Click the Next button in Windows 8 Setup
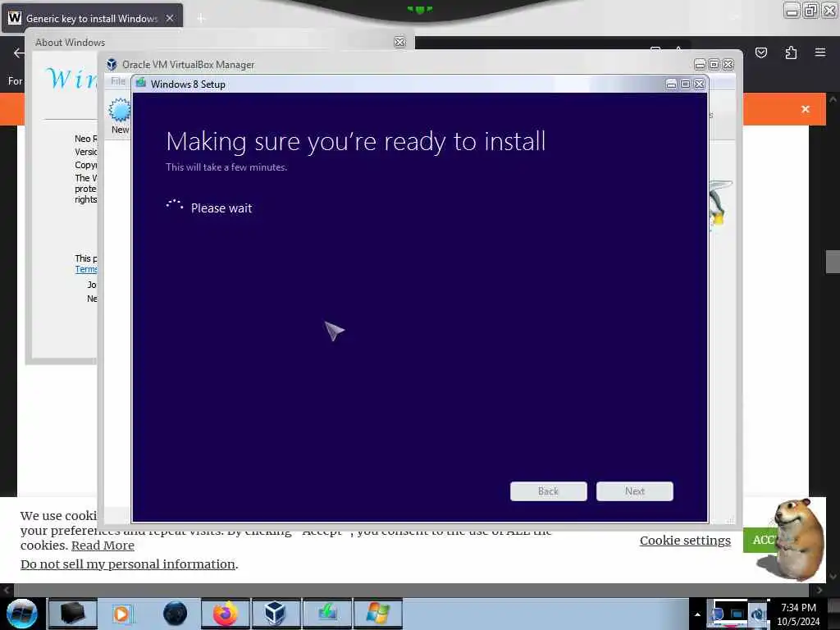 (635, 491)
